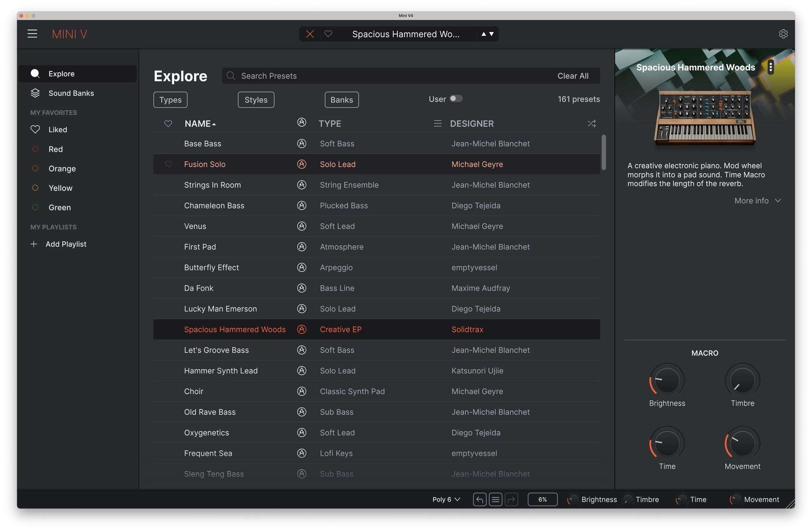Close the preset browser with X icon

[310, 34]
